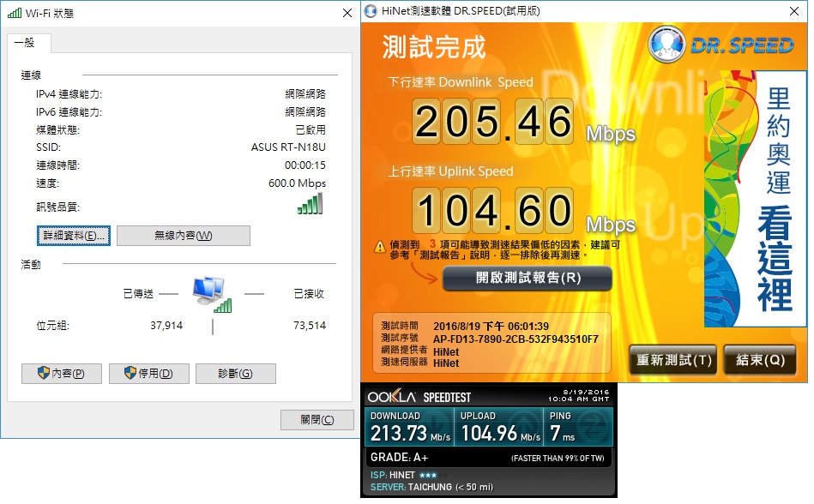The width and height of the screenshot is (814, 504).
Task: Open the test report 開啟測試報告(R)
Action: click(528, 278)
